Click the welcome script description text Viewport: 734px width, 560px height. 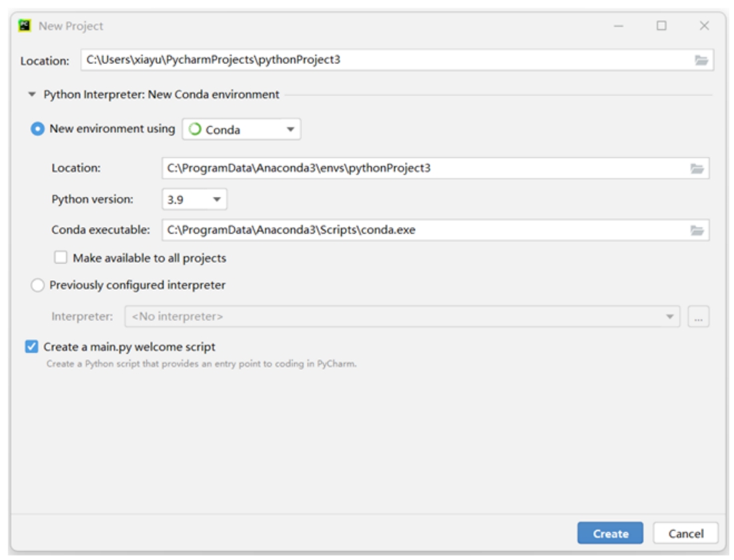202,364
